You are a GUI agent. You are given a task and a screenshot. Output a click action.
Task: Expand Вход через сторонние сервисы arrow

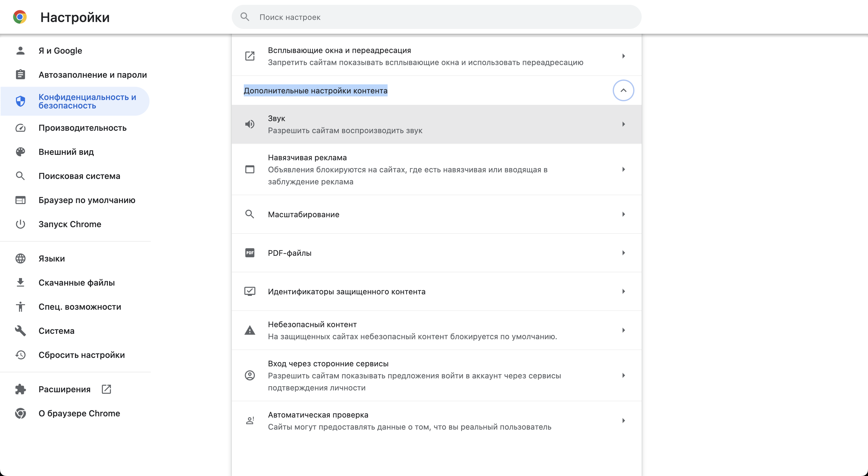tap(623, 375)
